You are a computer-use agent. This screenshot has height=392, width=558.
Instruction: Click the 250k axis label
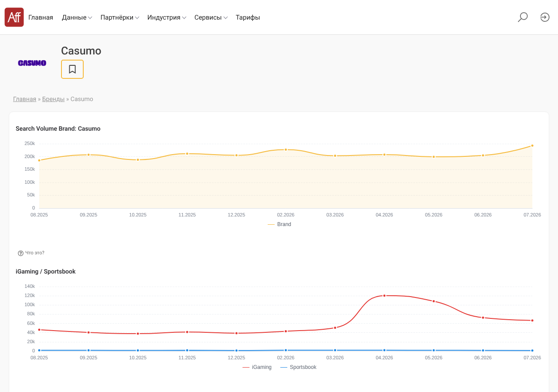[x=30, y=144]
